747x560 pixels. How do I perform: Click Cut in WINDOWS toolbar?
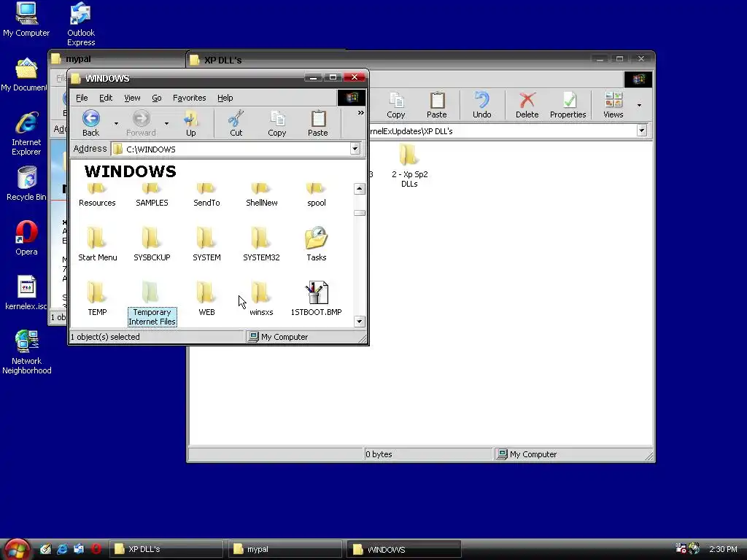point(236,123)
